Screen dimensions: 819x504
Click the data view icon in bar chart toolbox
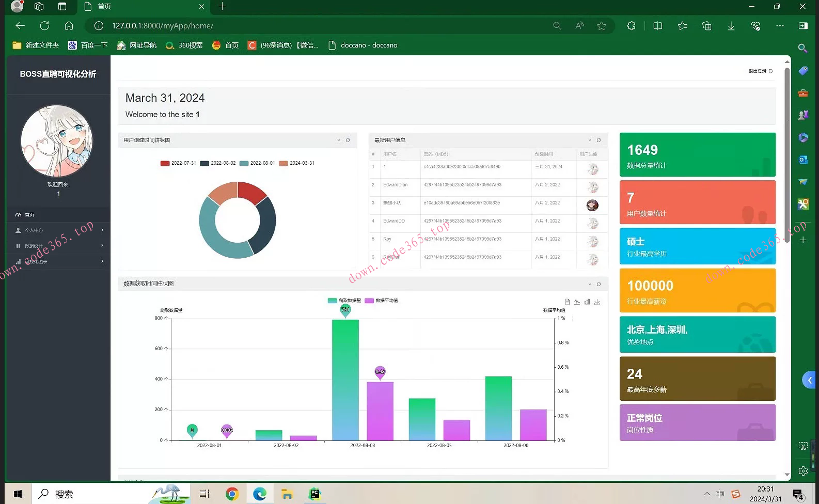point(568,302)
